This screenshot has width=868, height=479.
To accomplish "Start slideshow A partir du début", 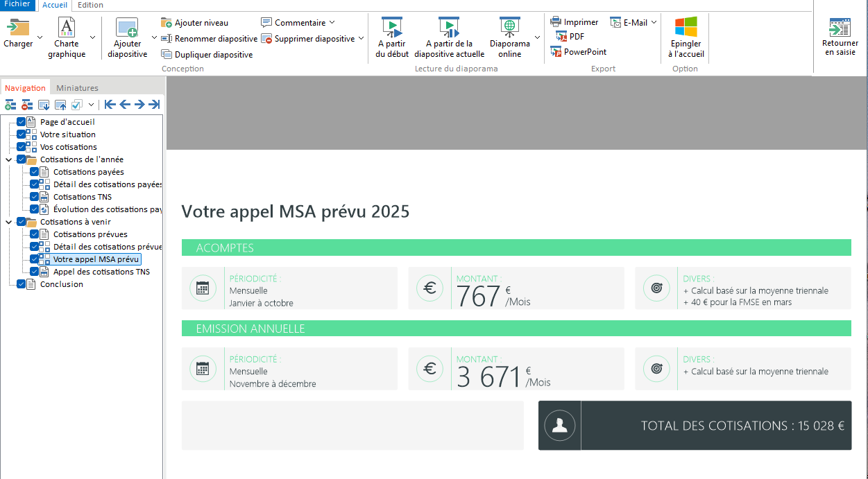I will point(393,37).
